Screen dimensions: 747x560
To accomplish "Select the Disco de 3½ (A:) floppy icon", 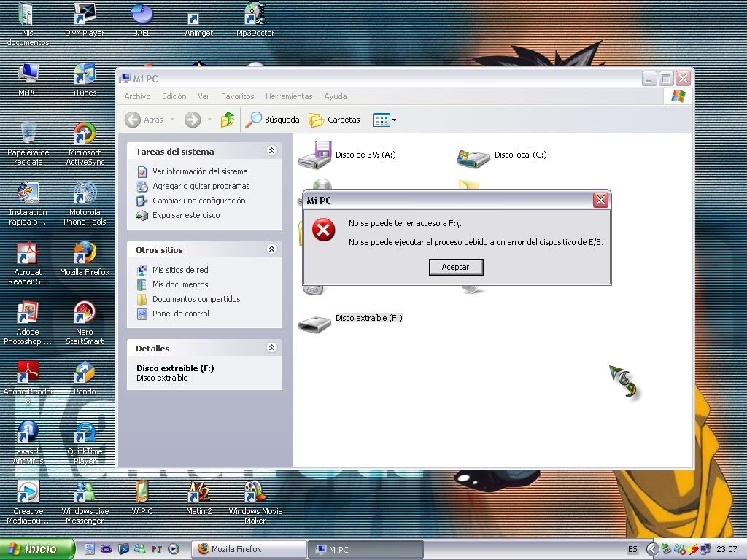I will [x=315, y=155].
